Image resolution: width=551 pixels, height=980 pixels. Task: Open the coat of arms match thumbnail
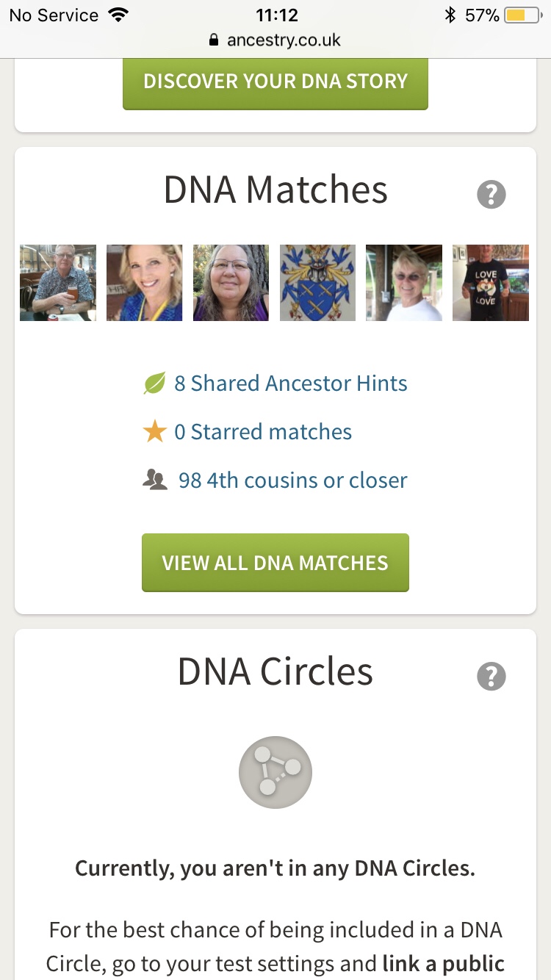[x=317, y=283]
